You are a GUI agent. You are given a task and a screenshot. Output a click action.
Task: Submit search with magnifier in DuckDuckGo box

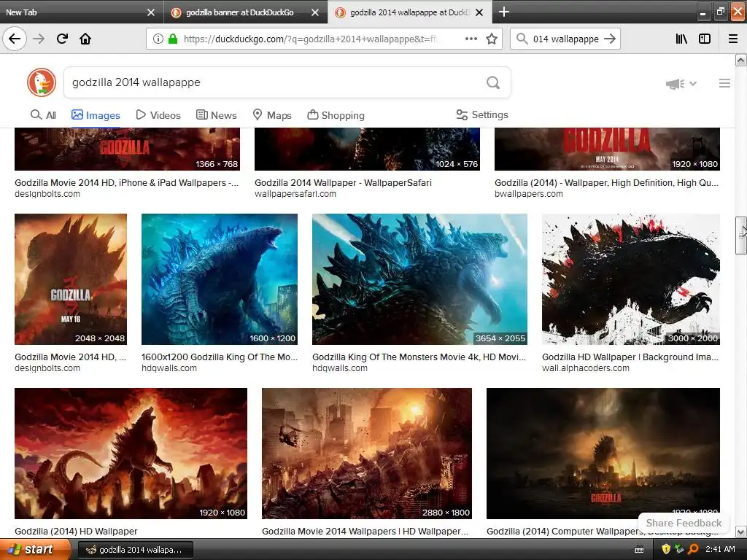(493, 83)
